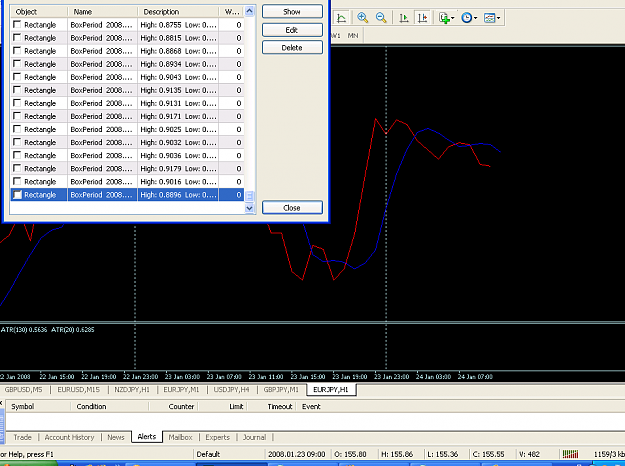Click the objects list scrollbar down arrow
Viewport: 625px width, 466px height.
coord(250,208)
